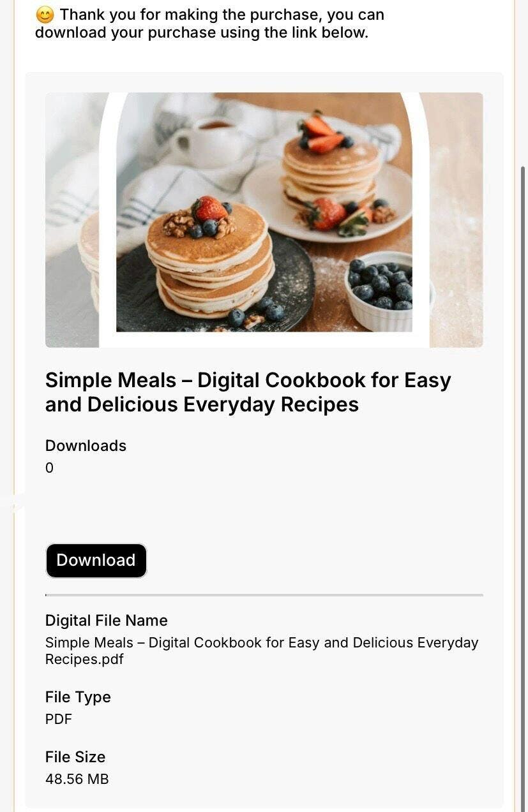Click the strawberry atop the front pancake stack

[210, 208]
